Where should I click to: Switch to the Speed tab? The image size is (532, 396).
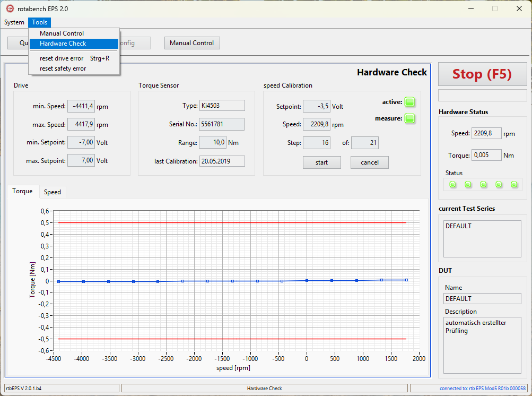pos(52,192)
